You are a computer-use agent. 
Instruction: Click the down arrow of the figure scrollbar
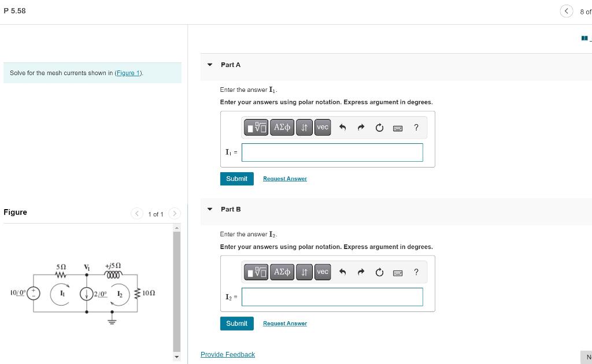click(x=176, y=356)
